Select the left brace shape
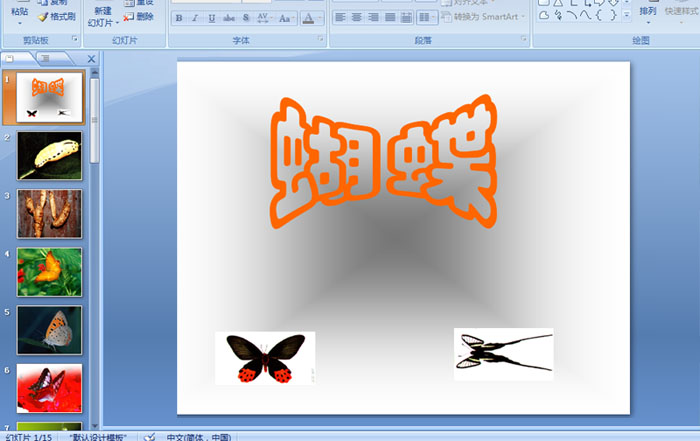 coord(599,16)
